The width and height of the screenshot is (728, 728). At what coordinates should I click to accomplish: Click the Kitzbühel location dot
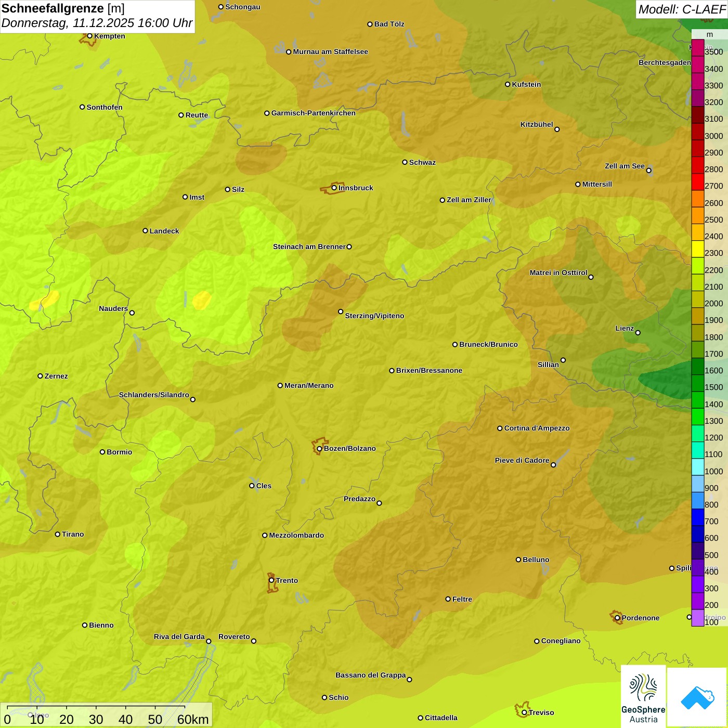pyautogui.click(x=557, y=129)
